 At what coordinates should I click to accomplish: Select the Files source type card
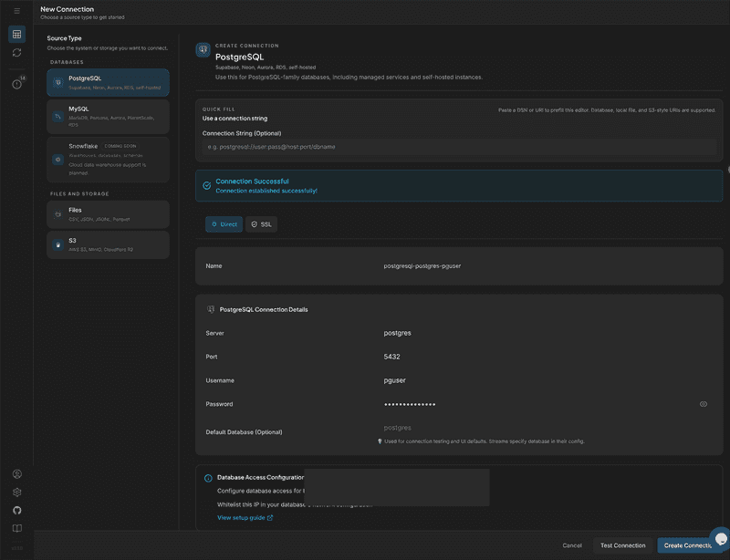(x=108, y=214)
